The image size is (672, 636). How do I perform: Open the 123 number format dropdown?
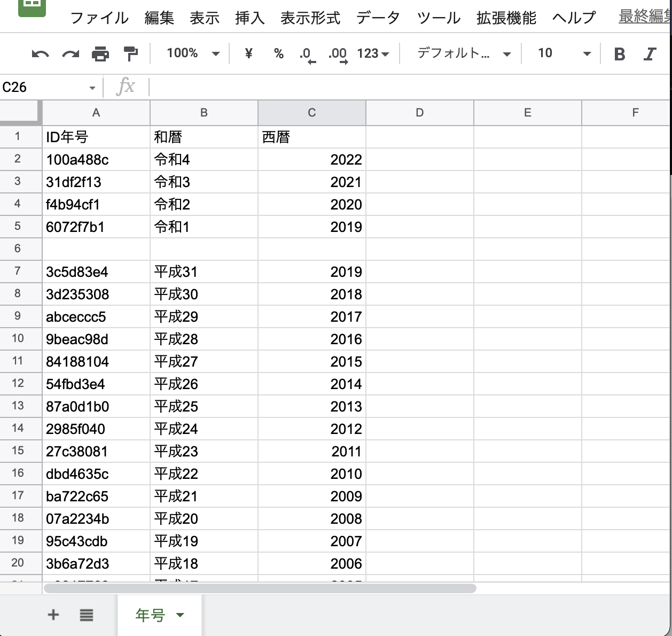373,53
